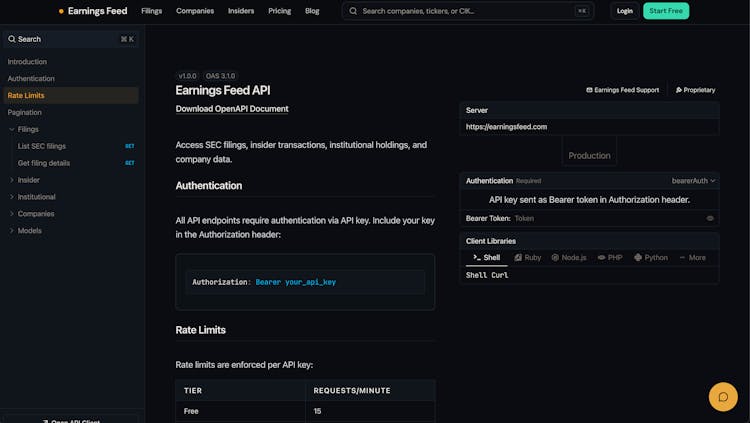Image resolution: width=750 pixels, height=423 pixels.
Task: Toggle Bearer Token visibility eye icon
Action: pos(710,218)
